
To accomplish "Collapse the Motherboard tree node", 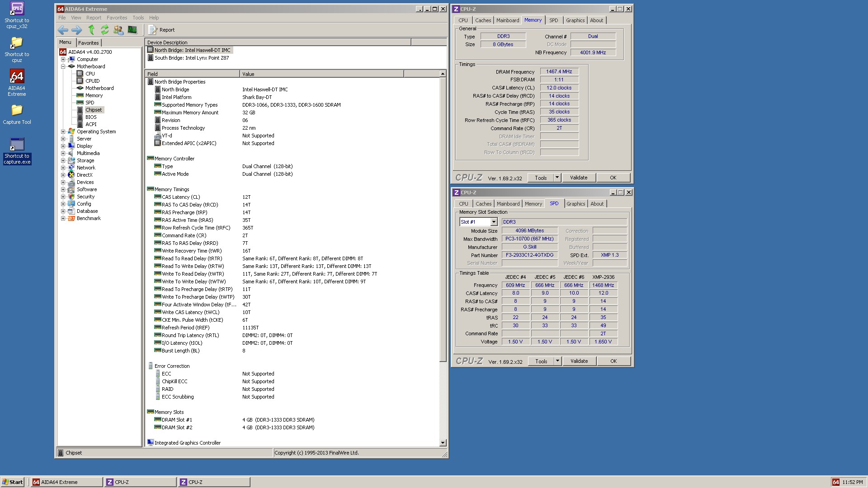I will 63,66.
